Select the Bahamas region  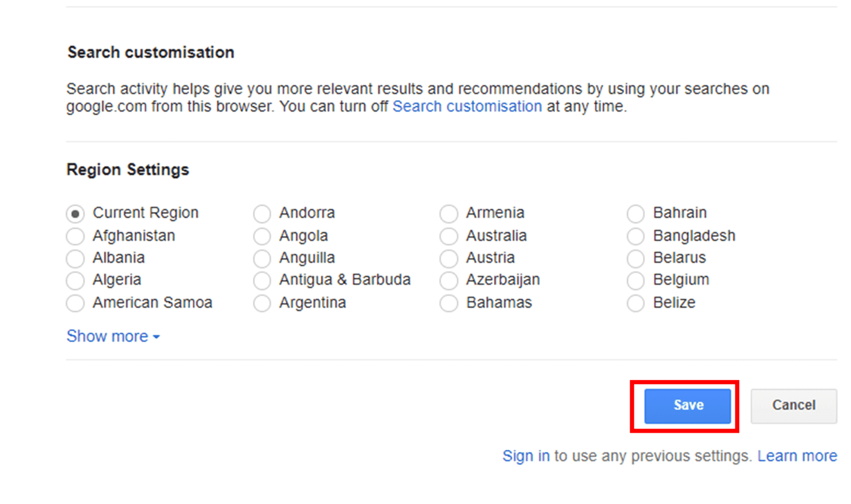449,303
